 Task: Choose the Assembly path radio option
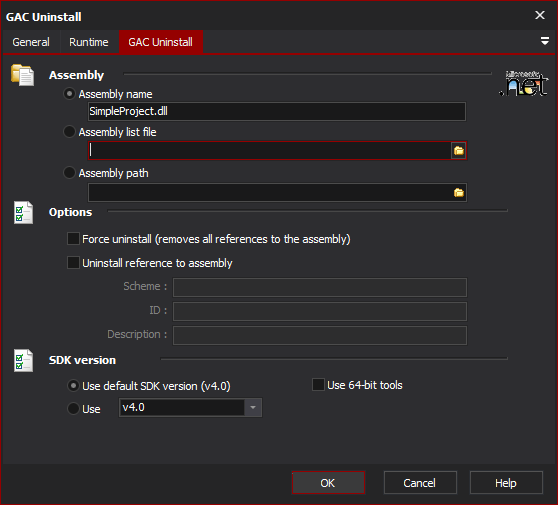click(69, 173)
